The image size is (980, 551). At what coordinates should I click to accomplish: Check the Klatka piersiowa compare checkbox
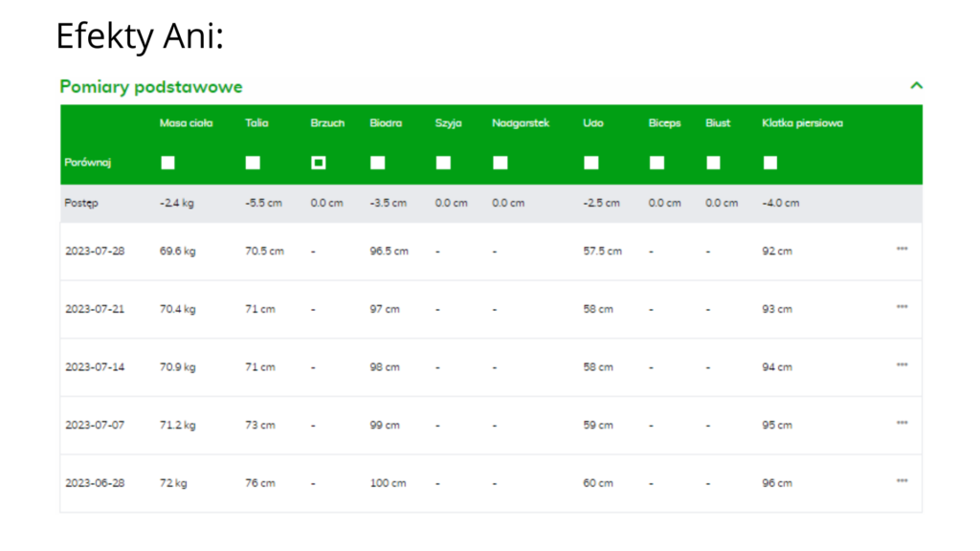tap(770, 163)
